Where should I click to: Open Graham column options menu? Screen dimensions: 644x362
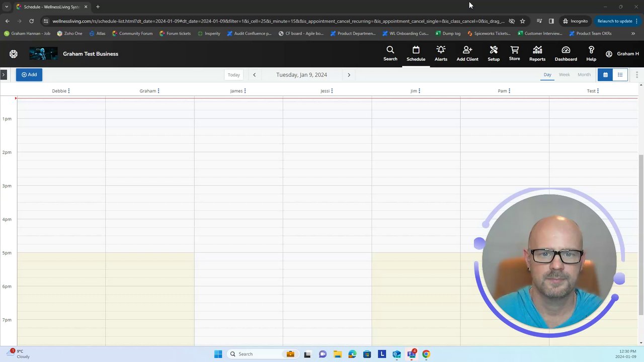pyautogui.click(x=158, y=91)
